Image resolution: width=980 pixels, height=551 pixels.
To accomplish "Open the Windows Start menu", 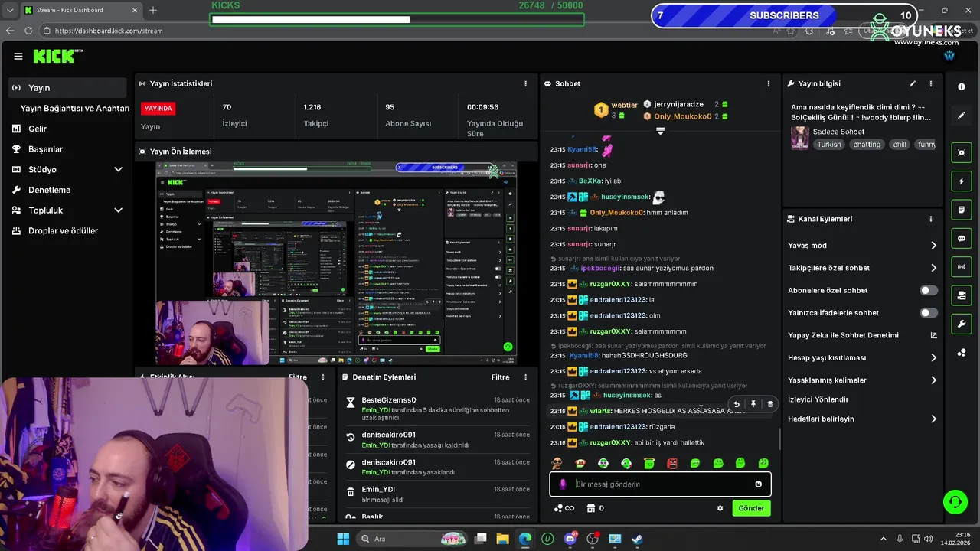I will 342,539.
